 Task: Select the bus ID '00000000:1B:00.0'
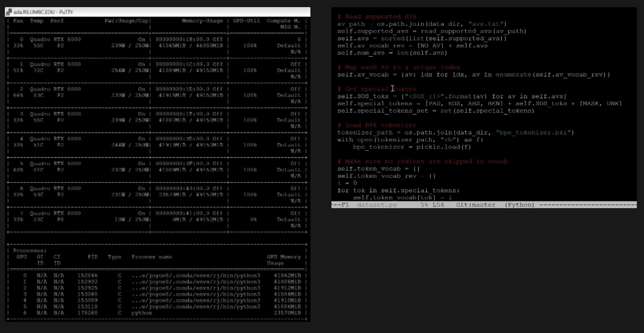(x=182, y=39)
